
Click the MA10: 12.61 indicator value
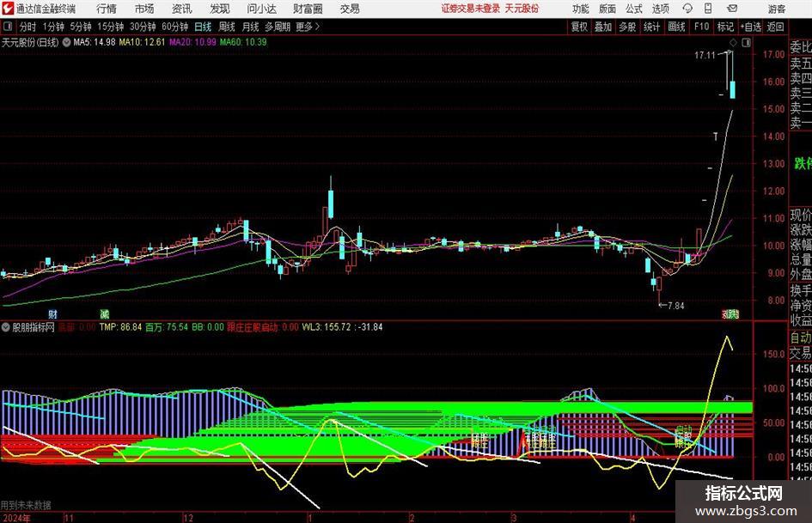(142, 42)
